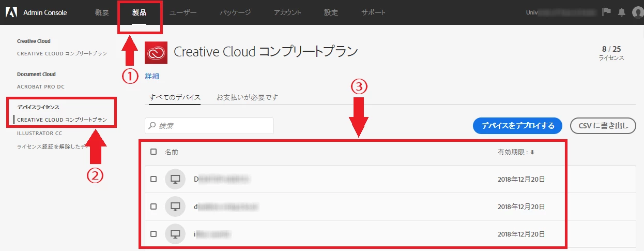Click the 8 / 25 ライセンス counter

coord(611,53)
